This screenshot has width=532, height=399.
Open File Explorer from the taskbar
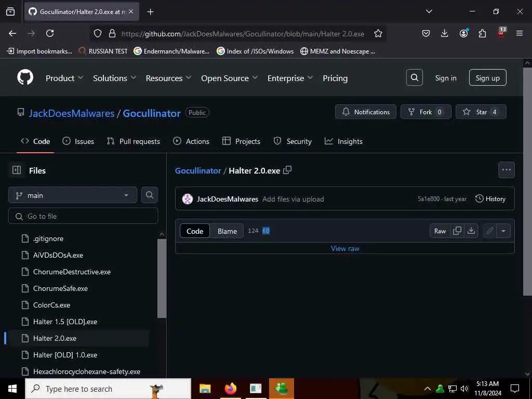click(x=205, y=388)
